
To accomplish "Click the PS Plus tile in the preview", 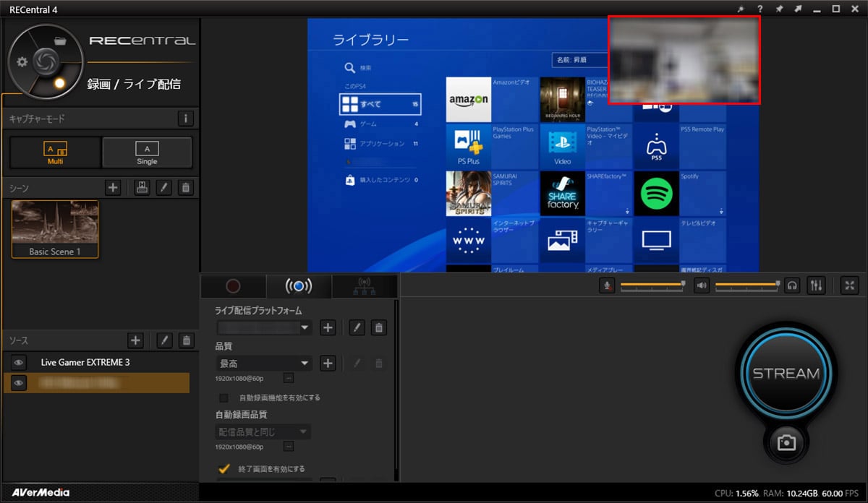I will click(x=468, y=146).
